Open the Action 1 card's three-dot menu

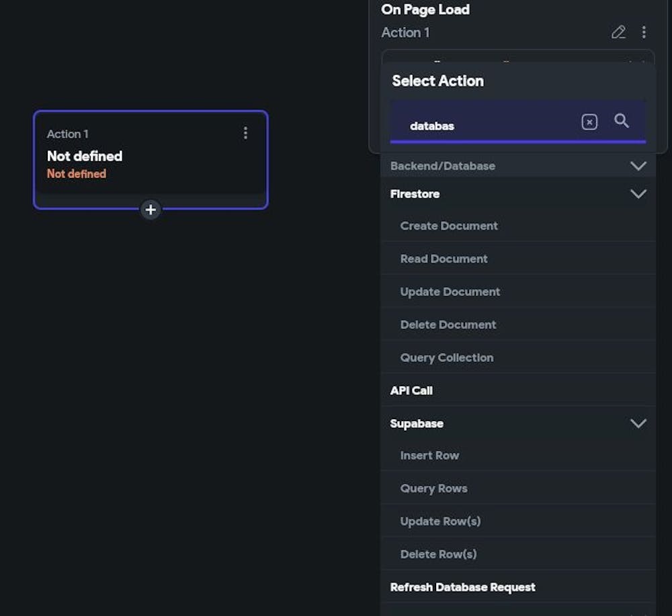[245, 133]
